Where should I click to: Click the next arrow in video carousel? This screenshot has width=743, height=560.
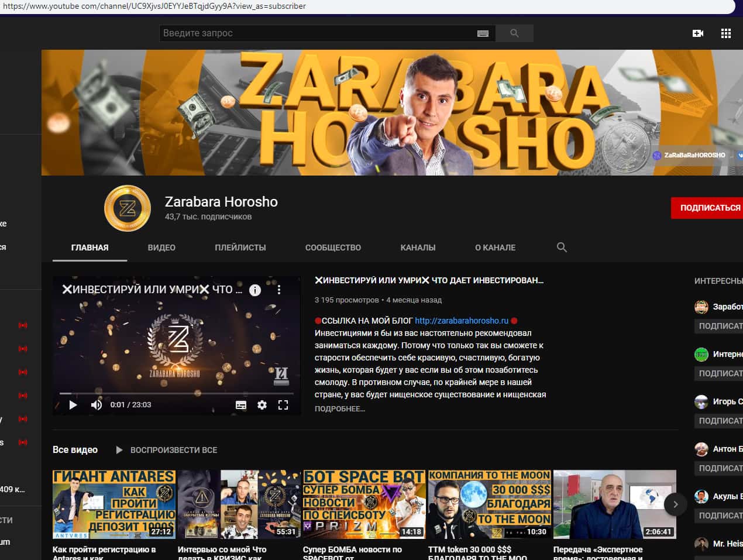pyautogui.click(x=675, y=504)
